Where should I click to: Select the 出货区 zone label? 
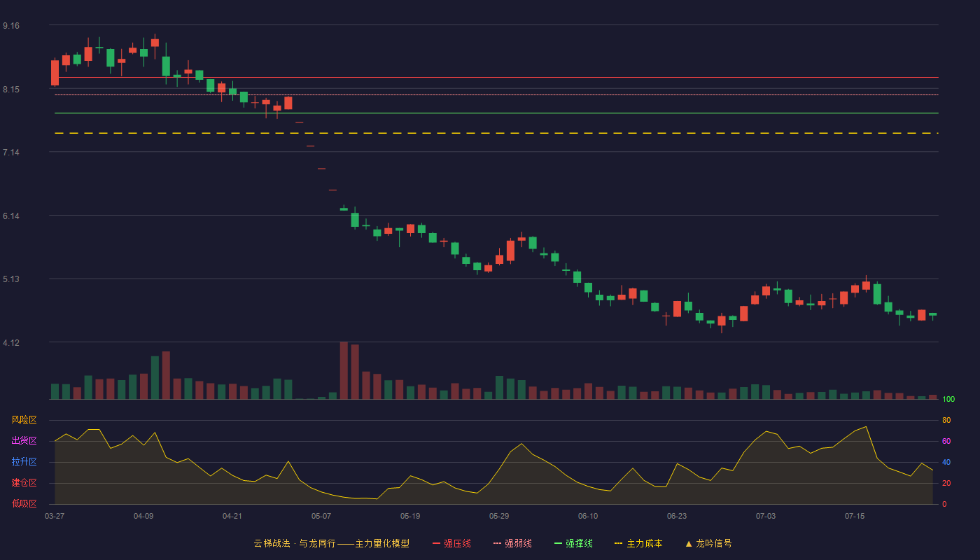tap(24, 441)
